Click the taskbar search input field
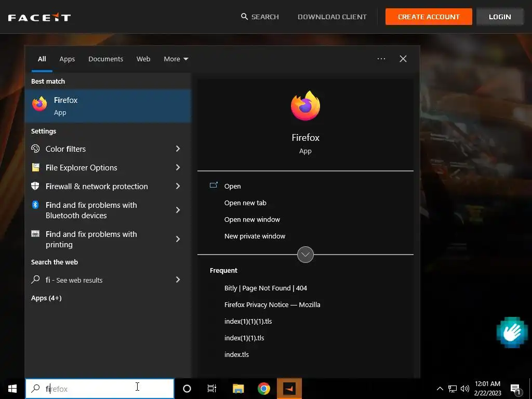This screenshot has width=532, height=399. tap(100, 389)
